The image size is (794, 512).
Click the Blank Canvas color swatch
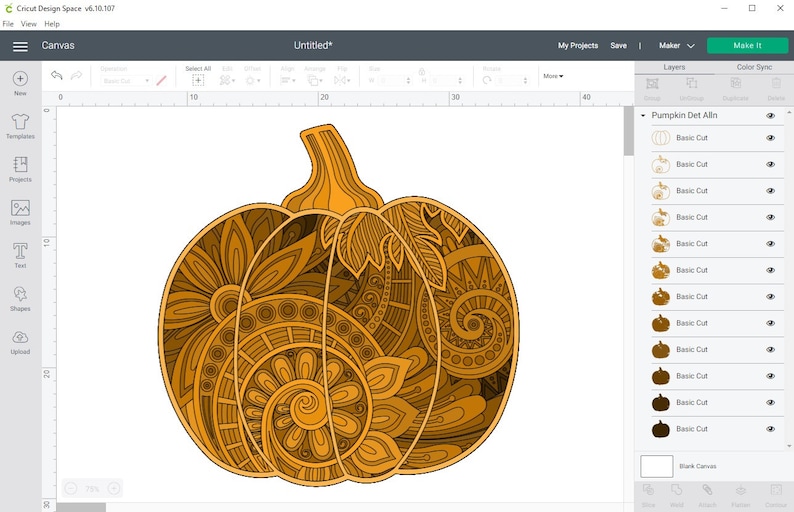click(657, 466)
